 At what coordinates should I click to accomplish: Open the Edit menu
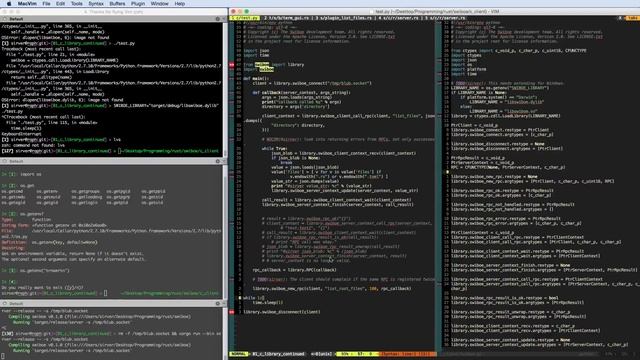(60, 4)
